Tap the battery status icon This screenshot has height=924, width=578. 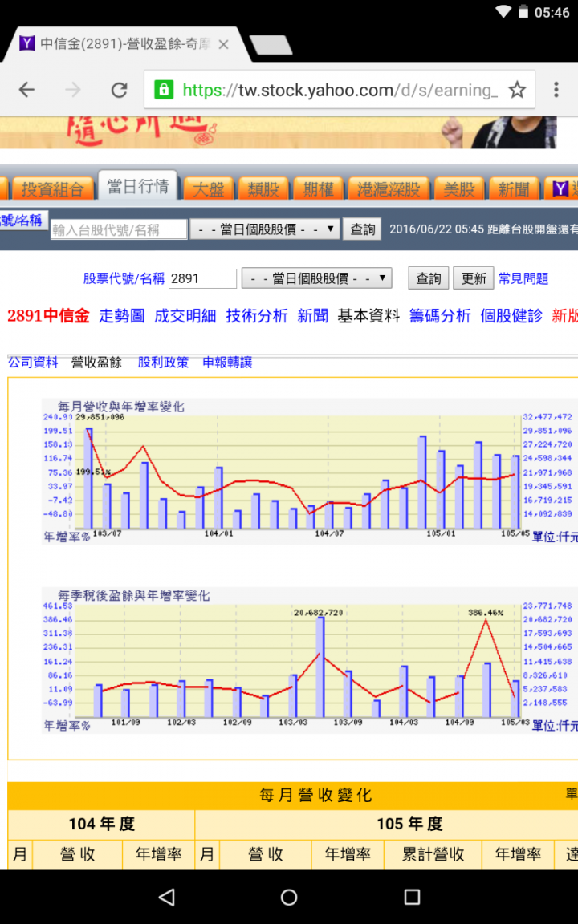[x=523, y=12]
